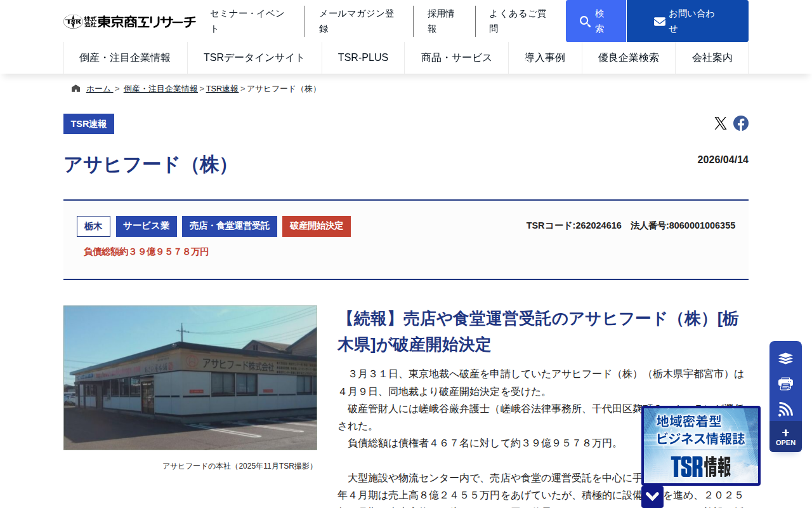
Task: Click the アサヒフード（株） page title
Action: pyautogui.click(x=150, y=165)
